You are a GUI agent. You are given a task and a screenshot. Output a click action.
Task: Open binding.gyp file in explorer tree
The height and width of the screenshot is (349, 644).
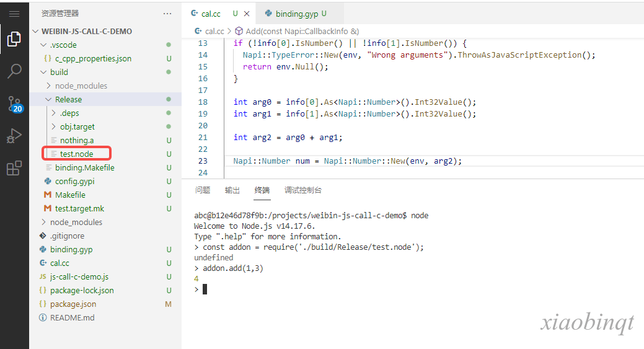click(71, 249)
